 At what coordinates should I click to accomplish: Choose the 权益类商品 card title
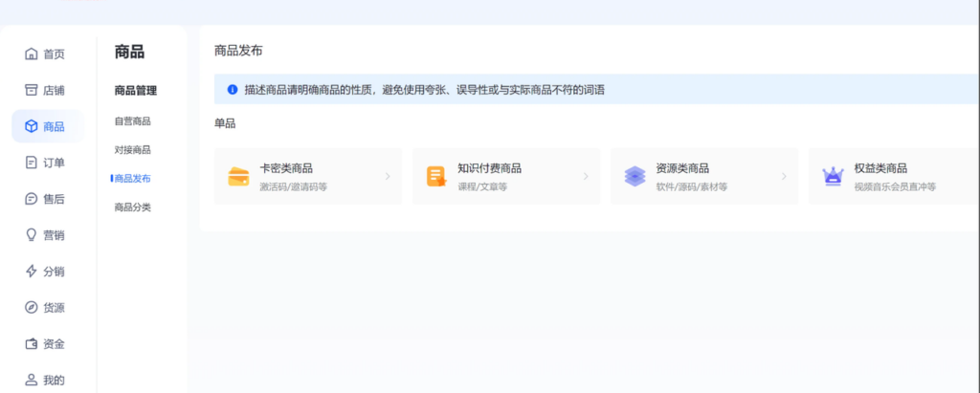pyautogui.click(x=880, y=168)
